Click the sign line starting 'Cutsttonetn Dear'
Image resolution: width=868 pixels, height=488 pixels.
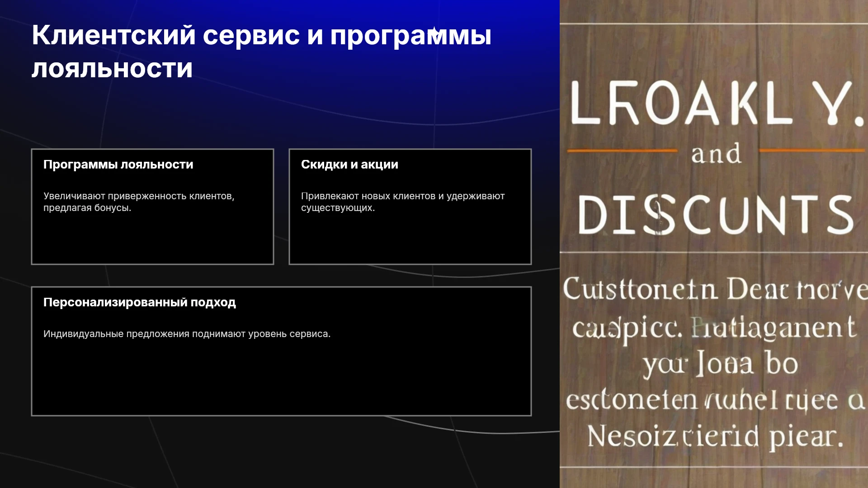coord(715,289)
